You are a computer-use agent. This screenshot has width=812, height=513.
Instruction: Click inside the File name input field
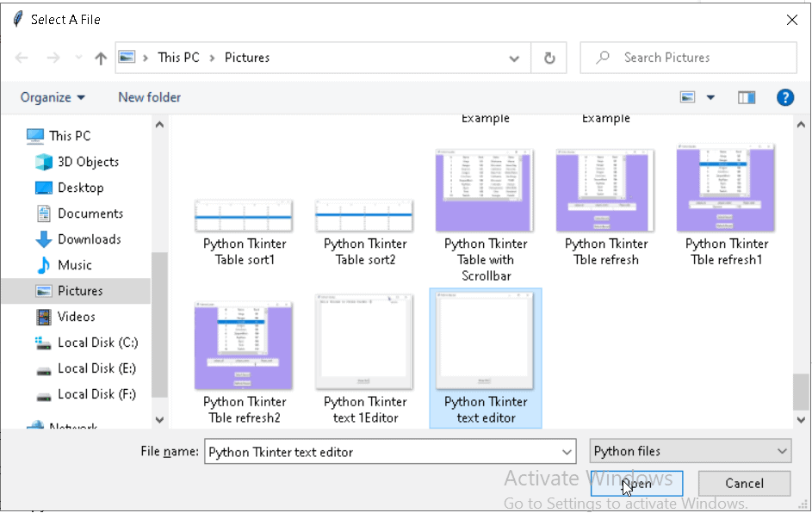[x=387, y=451]
